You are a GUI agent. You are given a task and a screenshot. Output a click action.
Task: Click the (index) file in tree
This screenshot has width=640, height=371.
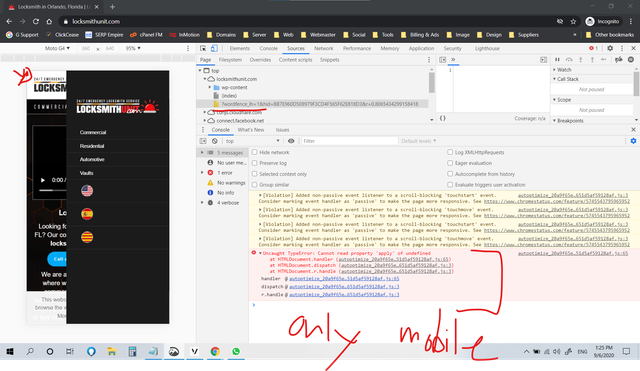(x=229, y=96)
